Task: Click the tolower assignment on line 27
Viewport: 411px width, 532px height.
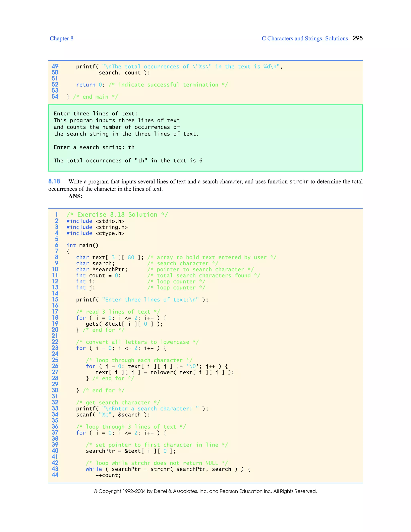Action: [165, 372]
